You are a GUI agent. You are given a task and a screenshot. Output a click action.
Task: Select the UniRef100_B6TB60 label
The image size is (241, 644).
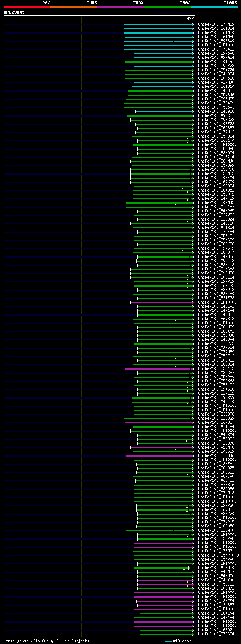tap(216, 86)
